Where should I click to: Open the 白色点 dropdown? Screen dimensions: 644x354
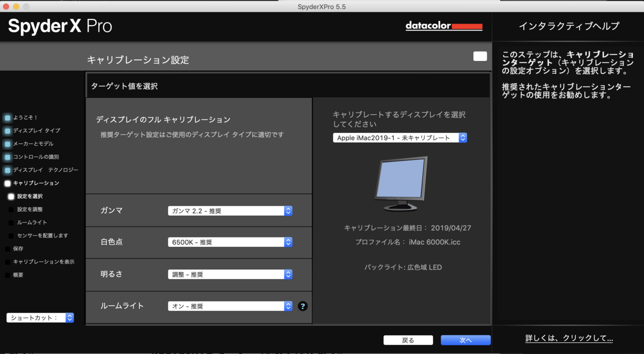[230, 242]
